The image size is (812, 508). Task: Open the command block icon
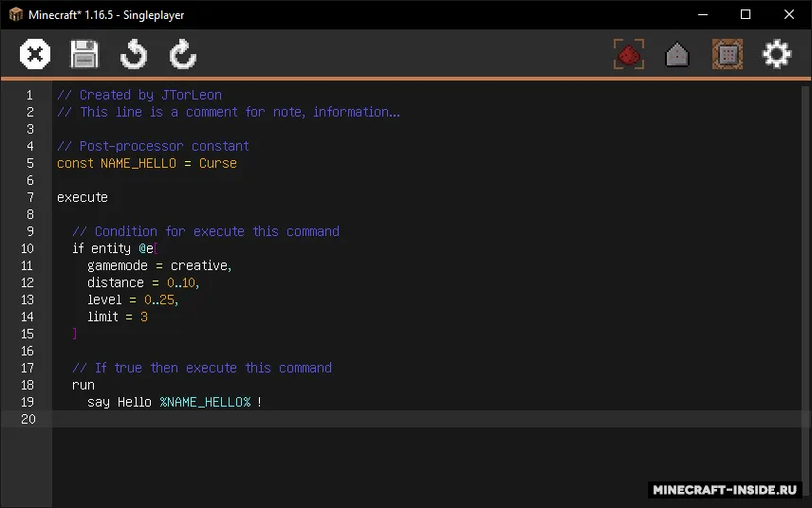pyautogui.click(x=727, y=54)
